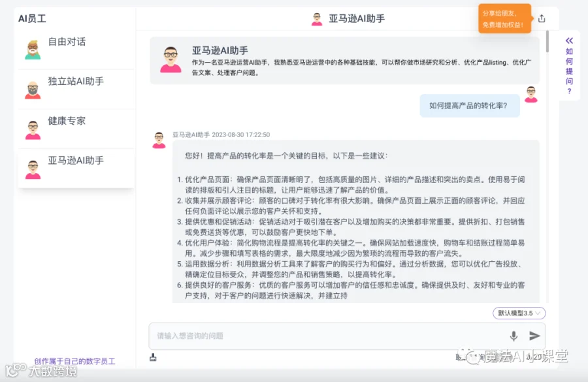Click the intro card description text
The height and width of the screenshot is (382, 588).
361,67
